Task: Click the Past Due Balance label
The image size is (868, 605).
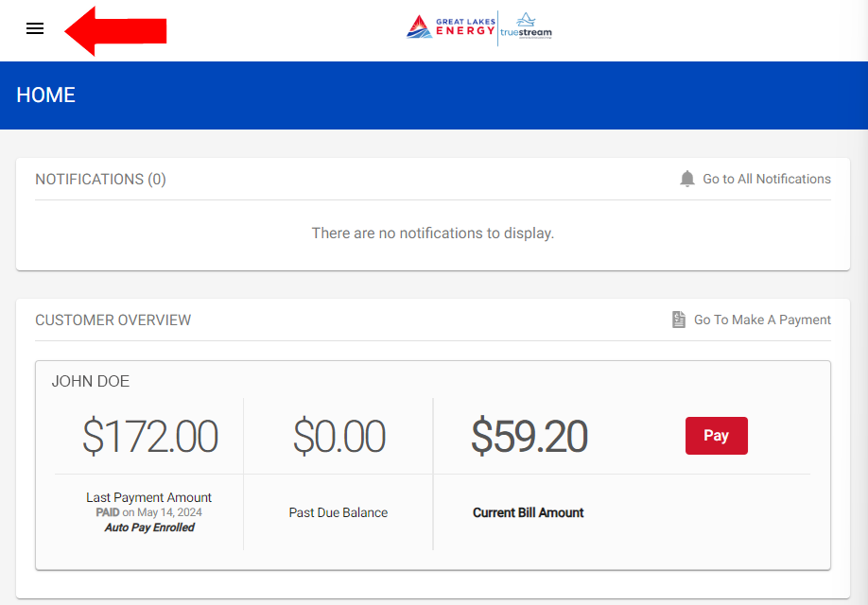Action: pyautogui.click(x=339, y=512)
